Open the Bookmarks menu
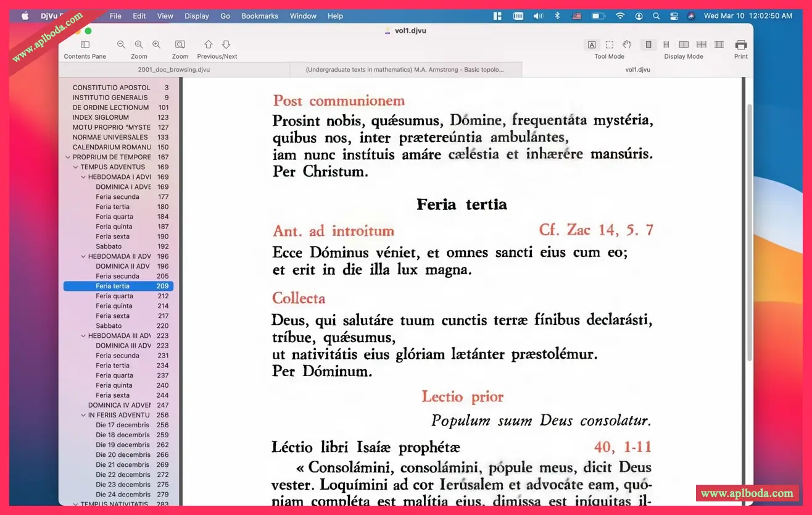Viewport: 812px width, 515px height. pyautogui.click(x=260, y=16)
